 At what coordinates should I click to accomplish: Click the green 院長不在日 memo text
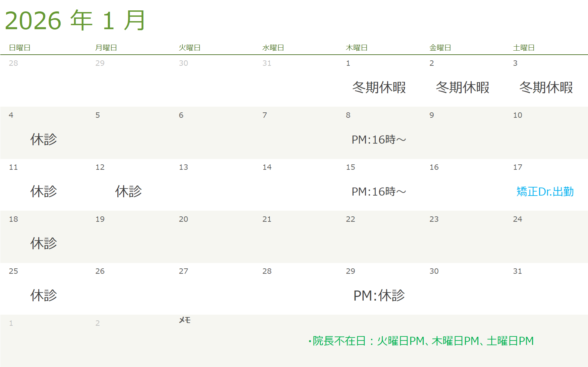coord(421,341)
